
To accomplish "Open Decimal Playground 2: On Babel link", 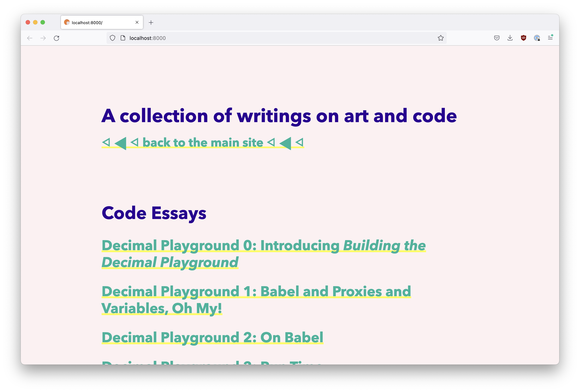I will pyautogui.click(x=212, y=338).
